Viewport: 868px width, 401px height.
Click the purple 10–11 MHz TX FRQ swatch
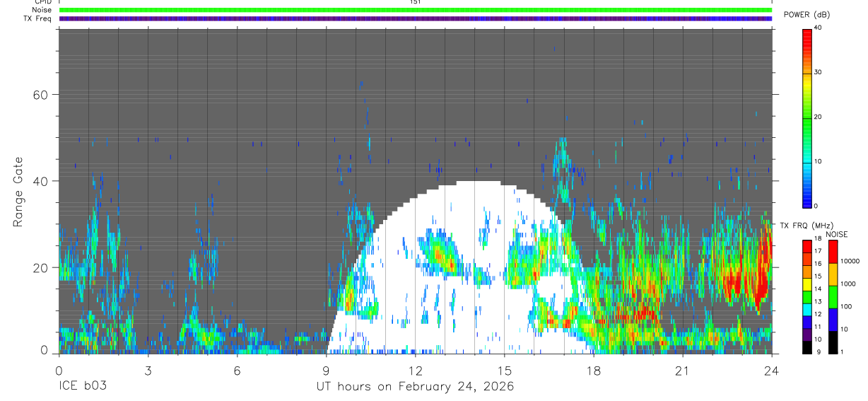(x=808, y=335)
